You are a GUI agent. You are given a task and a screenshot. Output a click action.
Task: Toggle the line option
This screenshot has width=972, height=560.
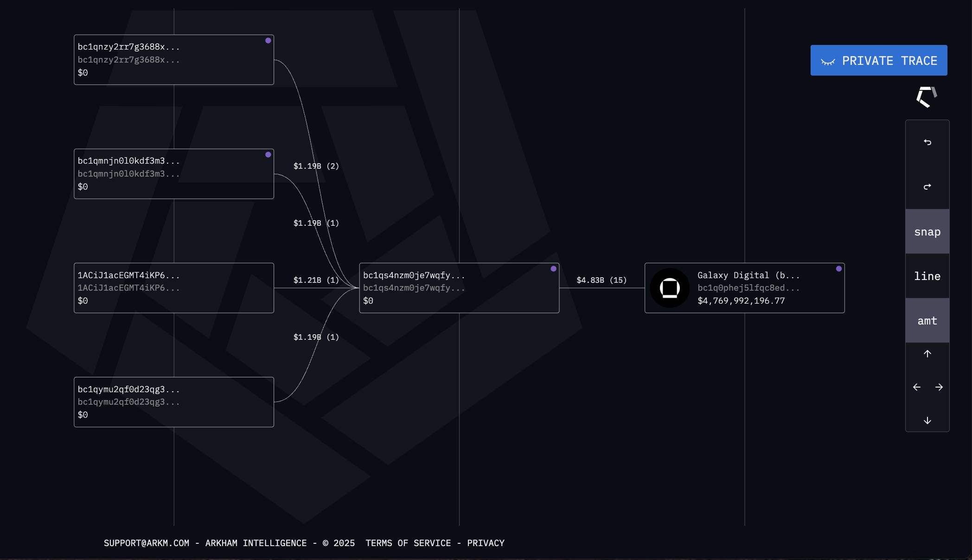pyautogui.click(x=927, y=276)
